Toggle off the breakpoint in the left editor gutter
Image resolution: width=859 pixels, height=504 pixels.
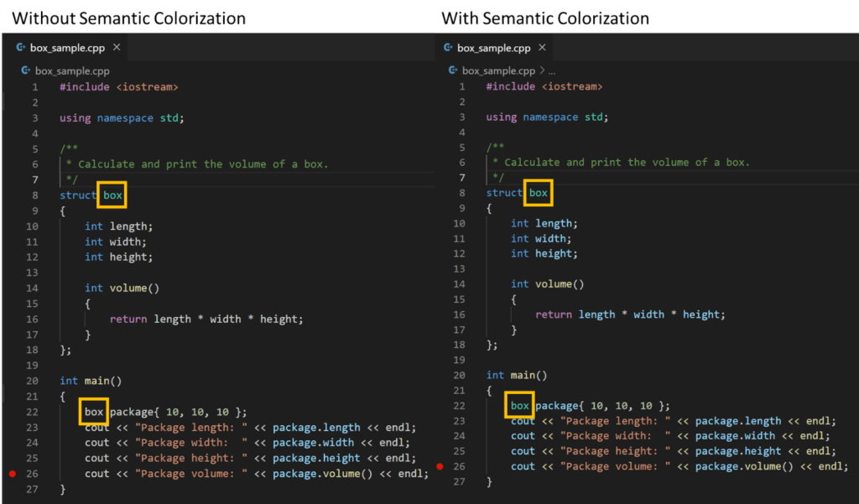[x=12, y=473]
